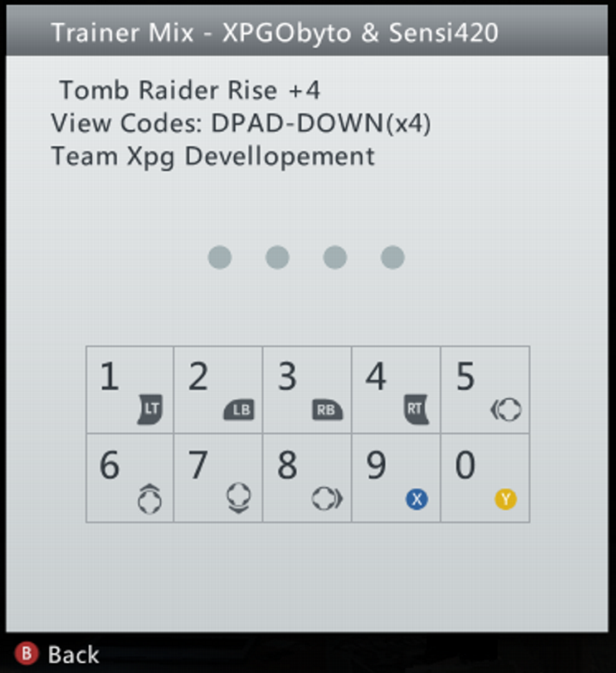Click the LT trigger icon on key 1
Viewport: 616px width, 673px height.
coord(151,409)
